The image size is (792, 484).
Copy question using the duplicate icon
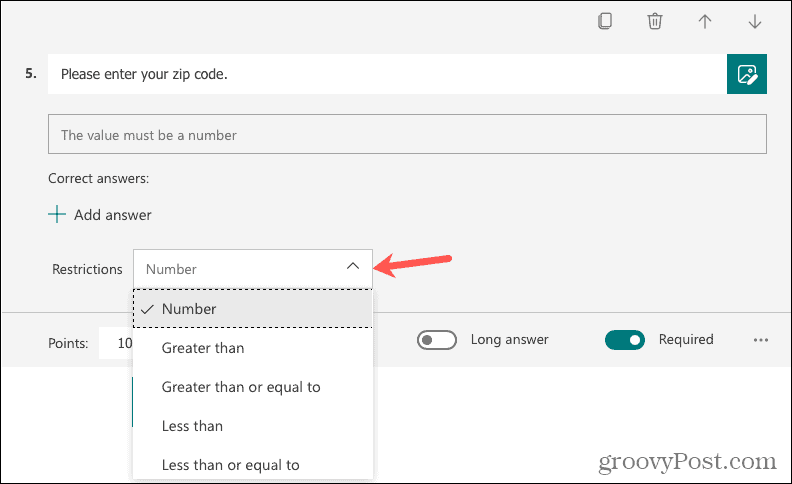605,21
